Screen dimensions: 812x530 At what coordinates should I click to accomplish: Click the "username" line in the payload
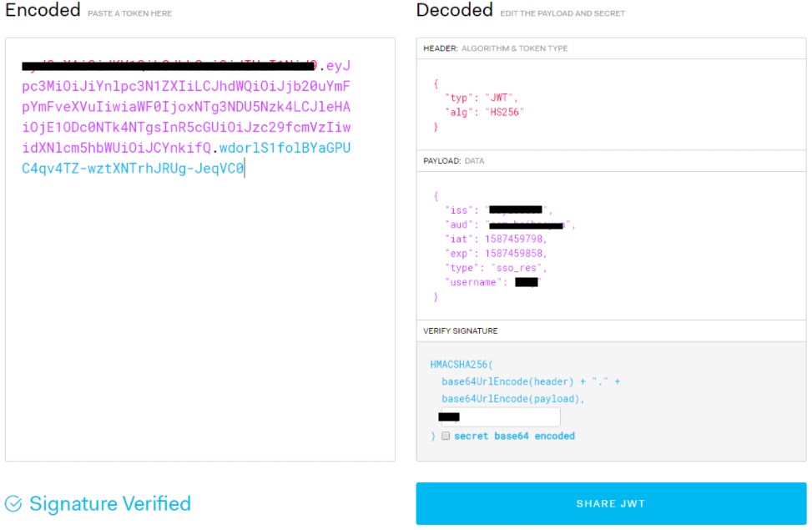tap(492, 282)
